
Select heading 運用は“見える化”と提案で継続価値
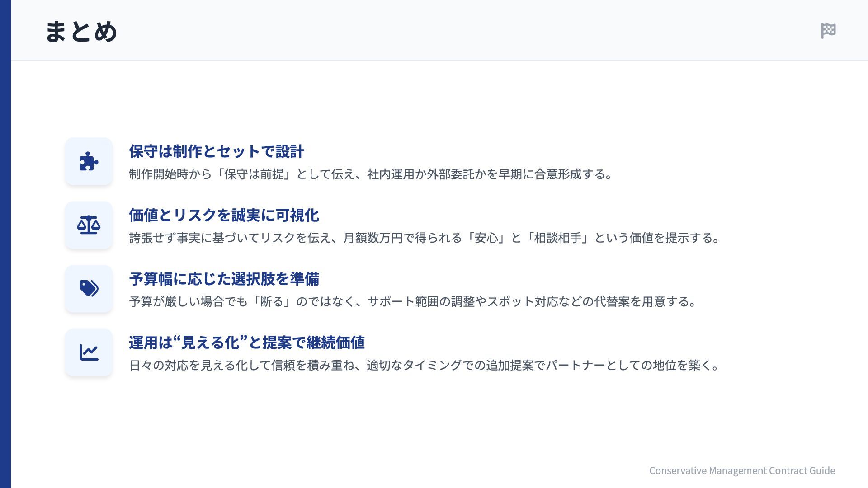(247, 343)
